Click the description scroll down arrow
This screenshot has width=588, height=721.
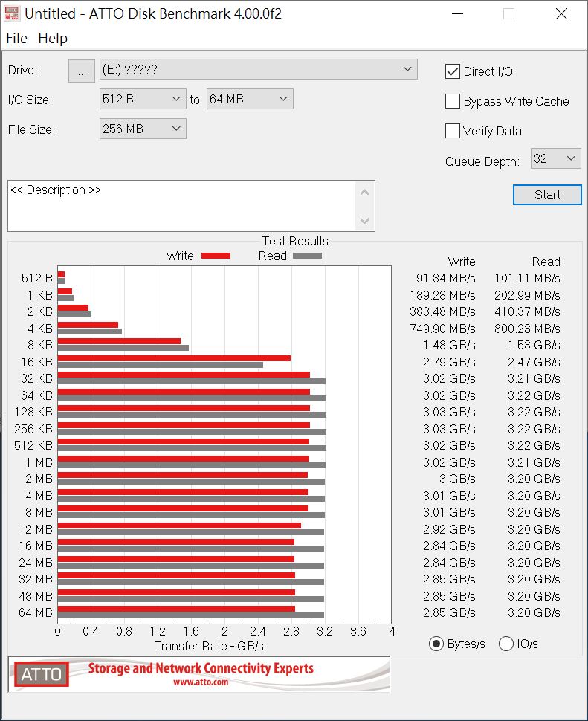click(x=364, y=221)
